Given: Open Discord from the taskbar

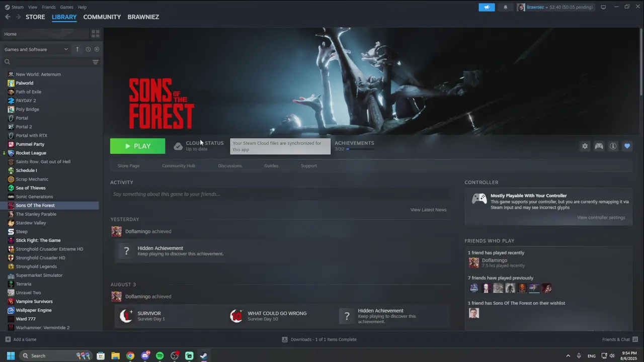Looking at the screenshot, I should [x=145, y=355].
